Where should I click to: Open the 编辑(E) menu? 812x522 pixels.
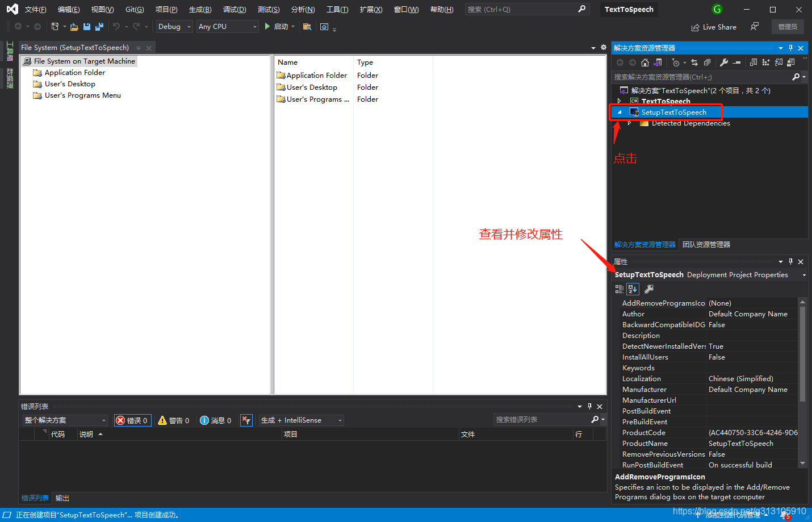click(69, 9)
